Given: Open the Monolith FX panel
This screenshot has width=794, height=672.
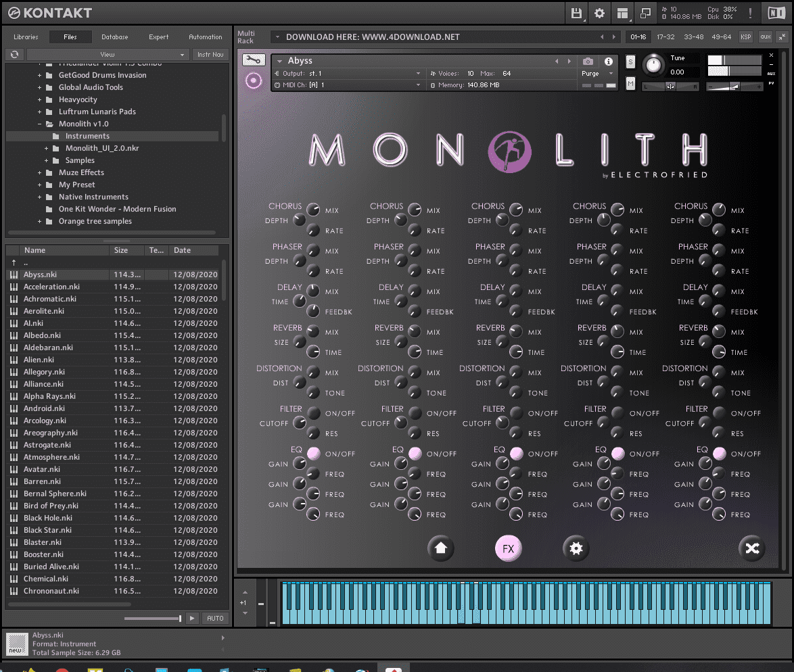Looking at the screenshot, I should pyautogui.click(x=509, y=548).
